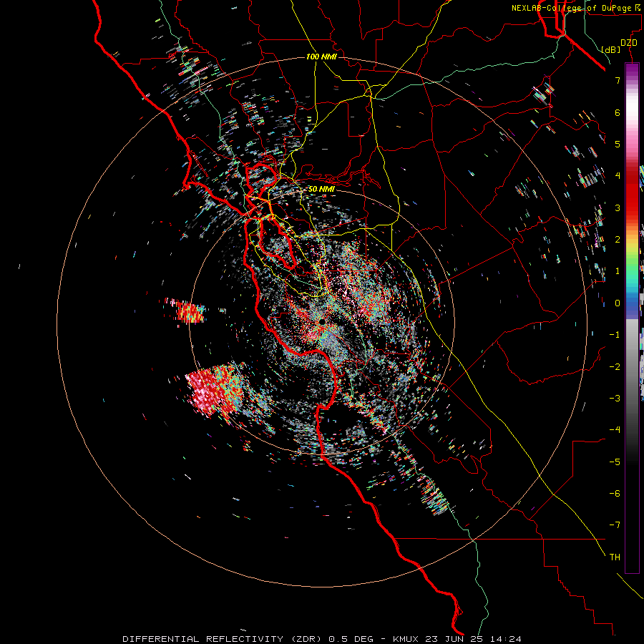644x644 pixels.
Task: Click the "23 JUN 25" date in the caption
Action: coord(452,639)
